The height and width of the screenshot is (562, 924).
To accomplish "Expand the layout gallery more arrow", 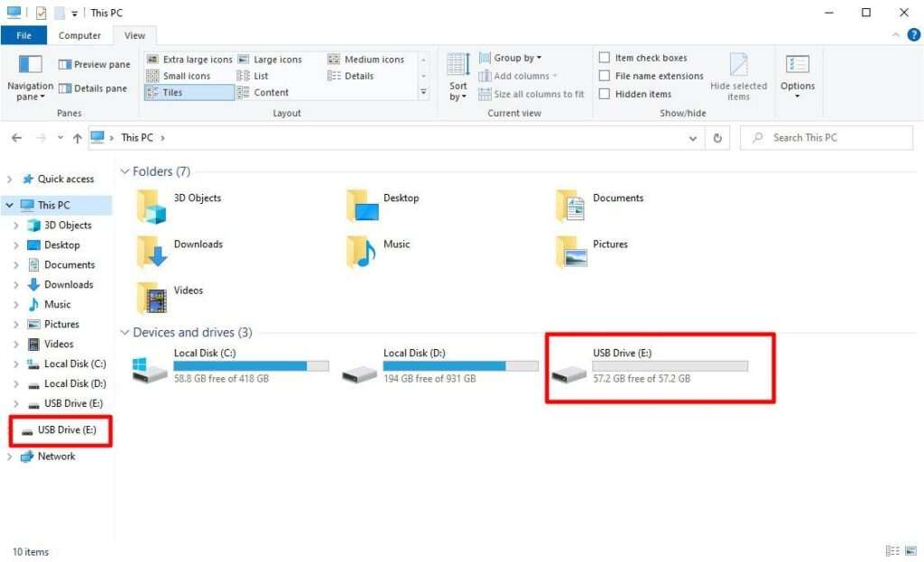I will pyautogui.click(x=423, y=92).
